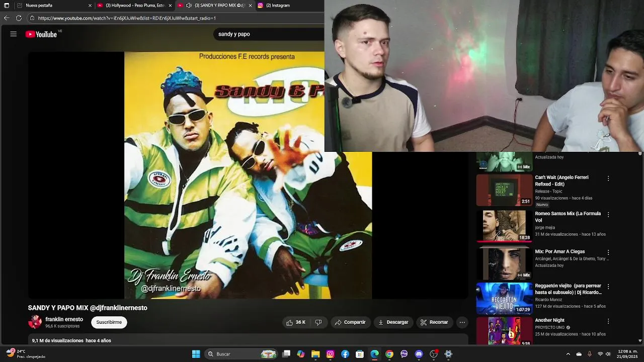
Task: Click the browser address bar URL
Action: click(x=127, y=18)
